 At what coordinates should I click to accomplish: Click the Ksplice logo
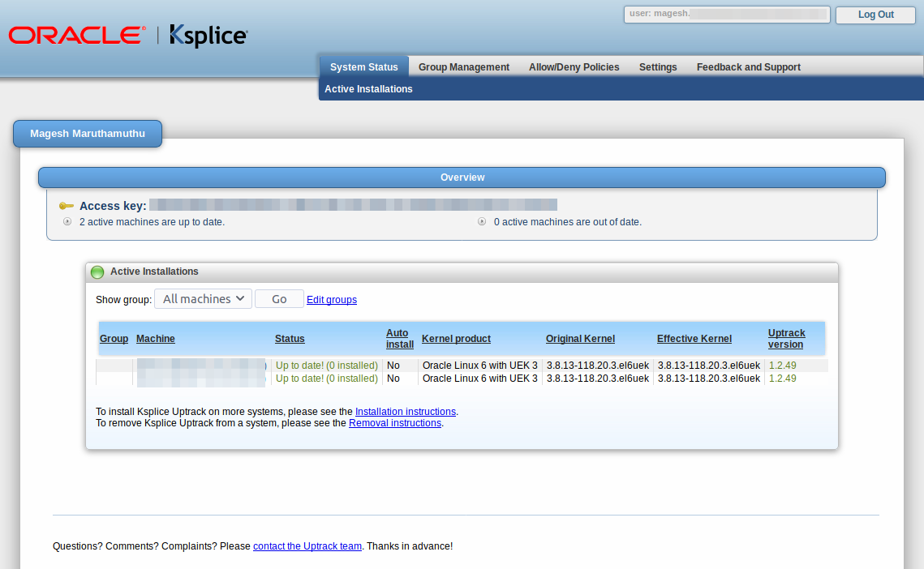coord(208,36)
